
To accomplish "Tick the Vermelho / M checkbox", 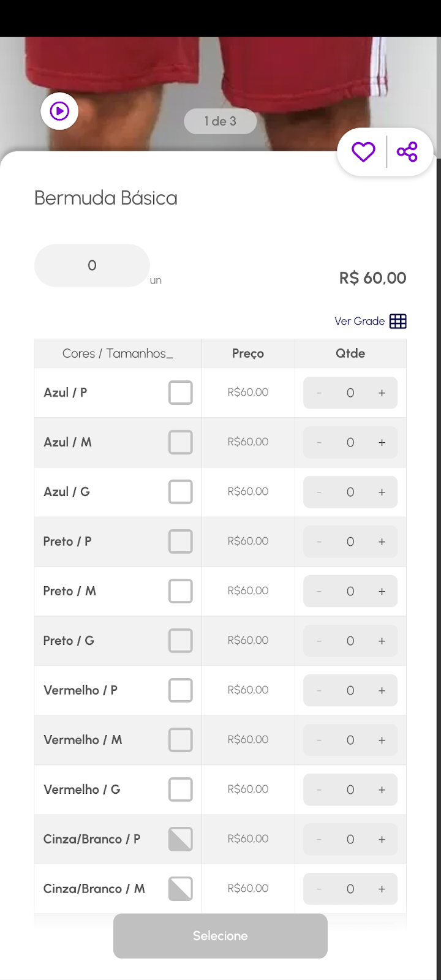I will [x=181, y=740].
